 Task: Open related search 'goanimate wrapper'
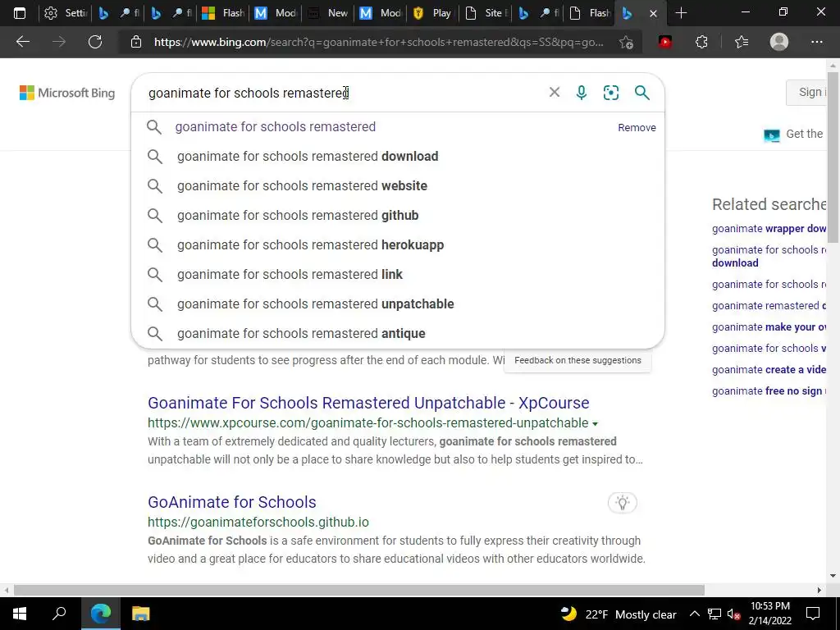[769, 229]
